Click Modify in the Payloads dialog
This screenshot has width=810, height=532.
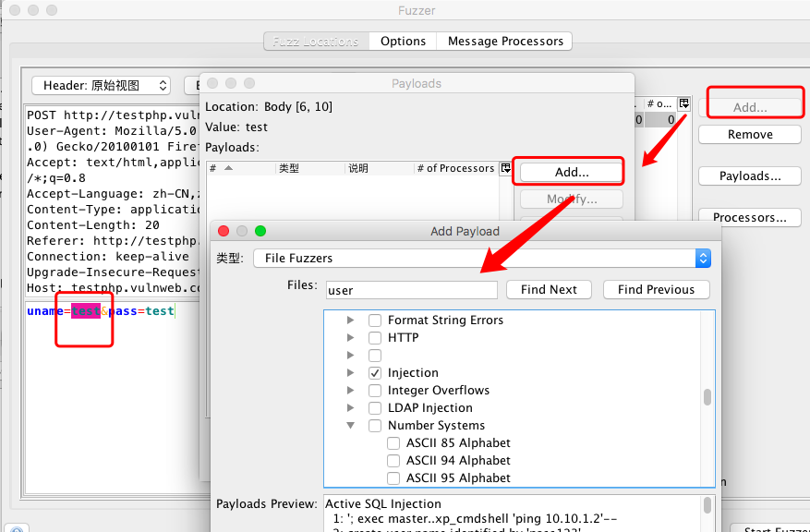coord(572,199)
